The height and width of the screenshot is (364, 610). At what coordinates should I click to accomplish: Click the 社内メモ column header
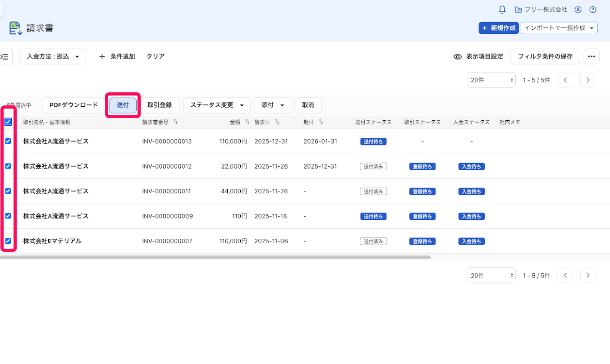pos(510,122)
